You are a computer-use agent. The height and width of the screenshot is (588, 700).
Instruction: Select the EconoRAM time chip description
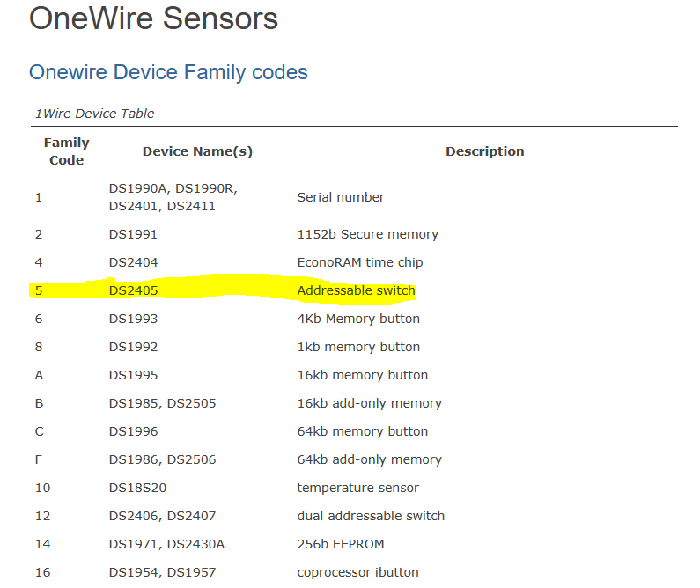[359, 262]
